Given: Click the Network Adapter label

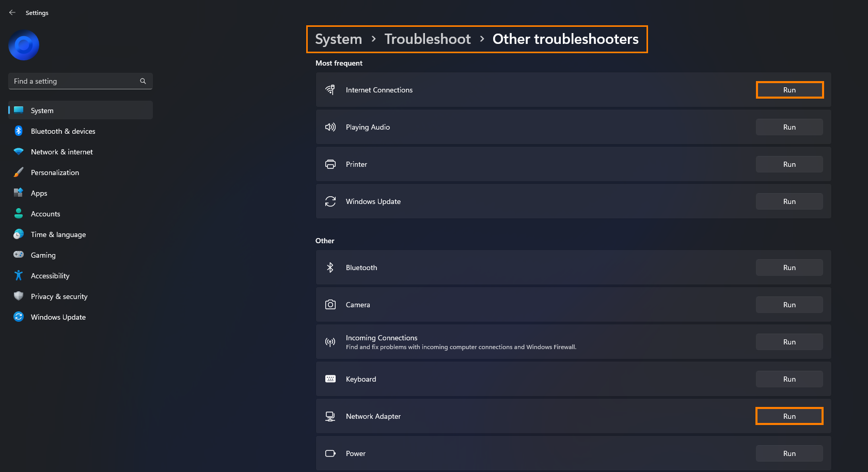Looking at the screenshot, I should point(373,416).
